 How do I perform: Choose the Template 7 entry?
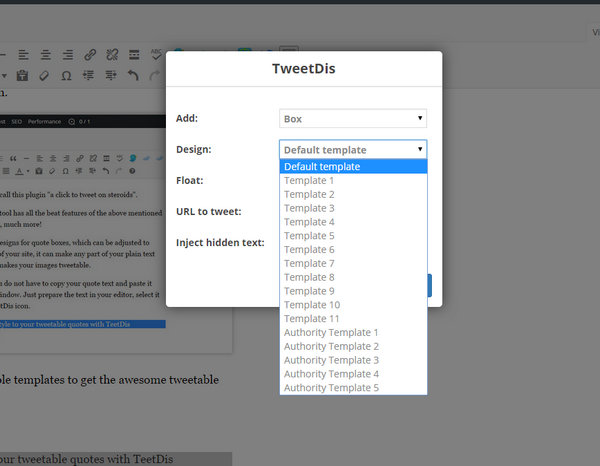point(353,263)
